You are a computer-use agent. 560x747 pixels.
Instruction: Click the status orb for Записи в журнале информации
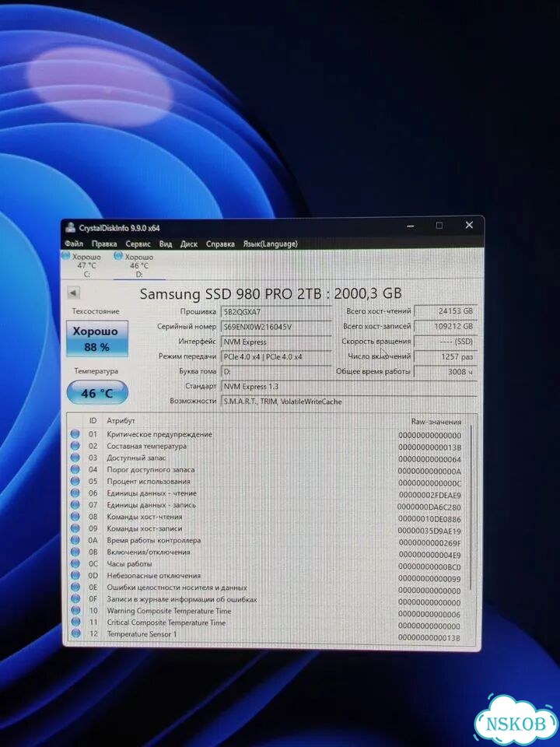[75, 599]
